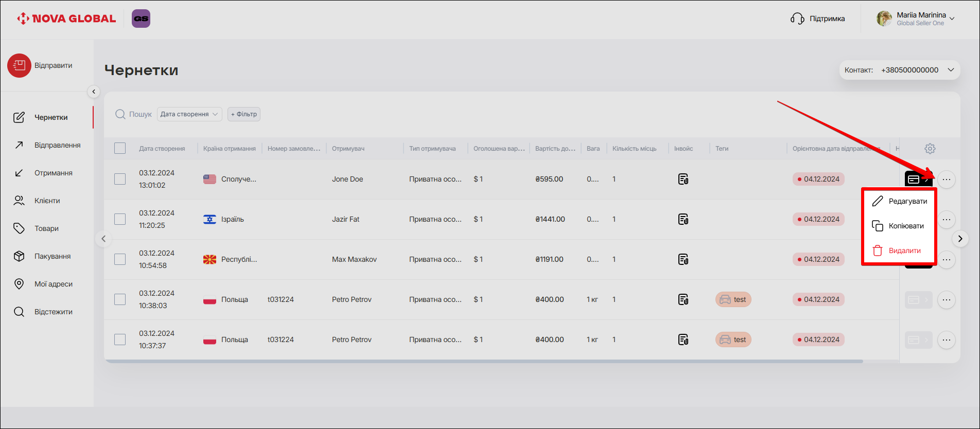Click the Пошук search field
This screenshot has height=429, width=980.
point(139,114)
